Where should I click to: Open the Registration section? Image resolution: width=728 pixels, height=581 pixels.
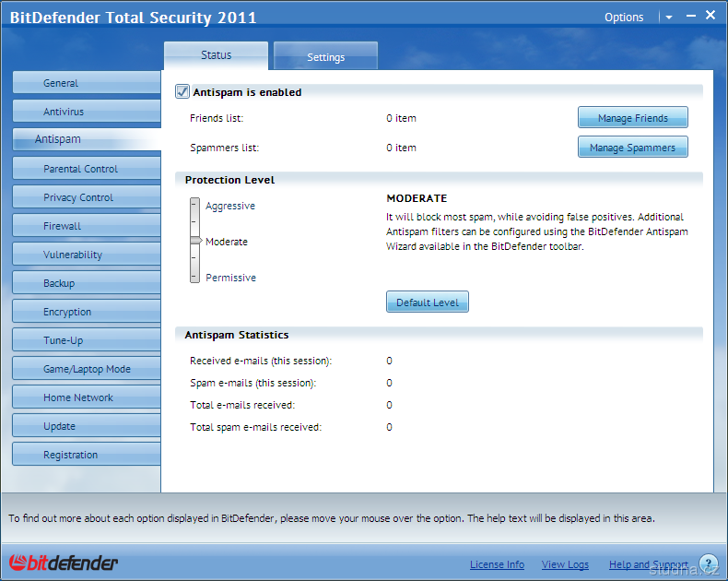point(87,455)
